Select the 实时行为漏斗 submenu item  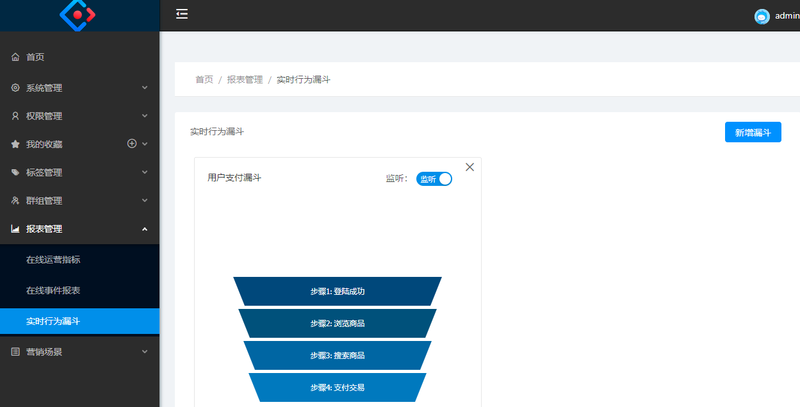(x=80, y=321)
